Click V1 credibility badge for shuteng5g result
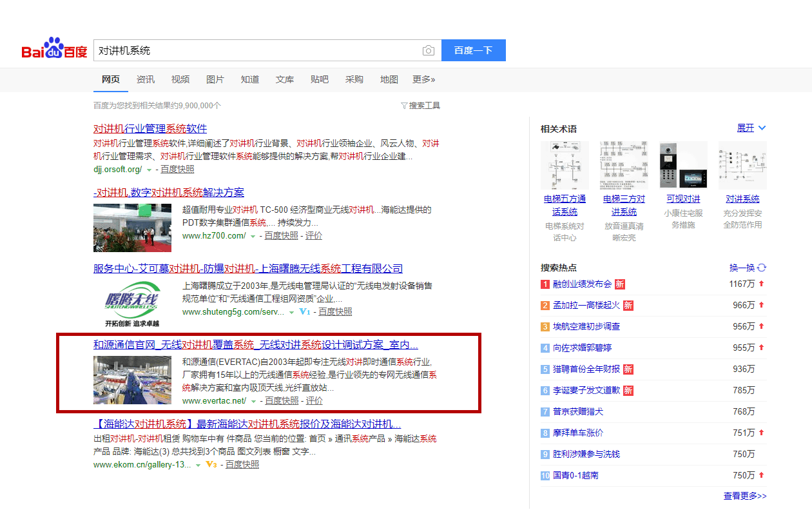The height and width of the screenshot is (530, 812). (305, 312)
